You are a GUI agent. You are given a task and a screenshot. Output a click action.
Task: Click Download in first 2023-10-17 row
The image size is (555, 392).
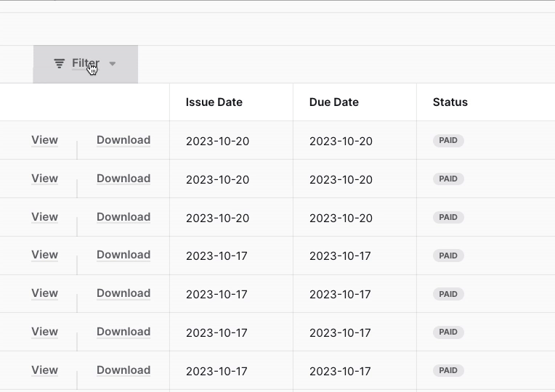(x=123, y=255)
